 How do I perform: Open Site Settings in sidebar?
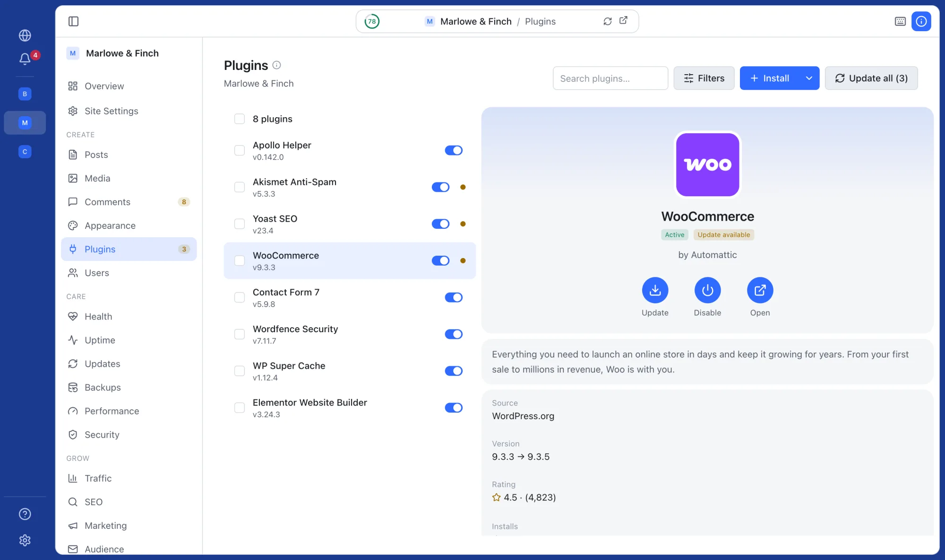pos(129,111)
